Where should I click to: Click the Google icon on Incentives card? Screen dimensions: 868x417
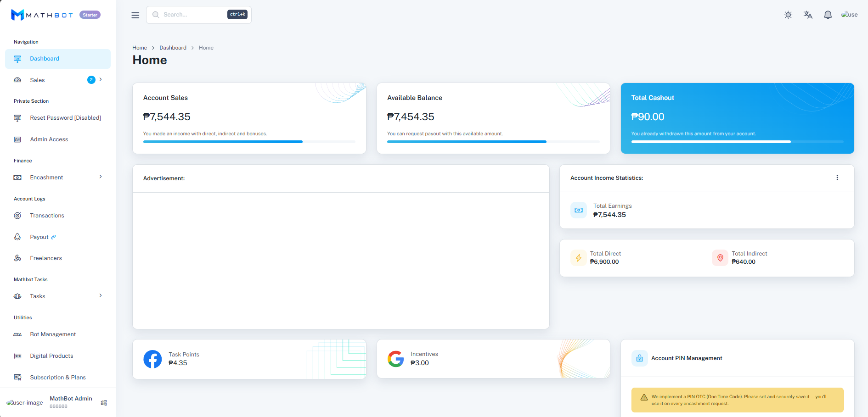coord(395,359)
